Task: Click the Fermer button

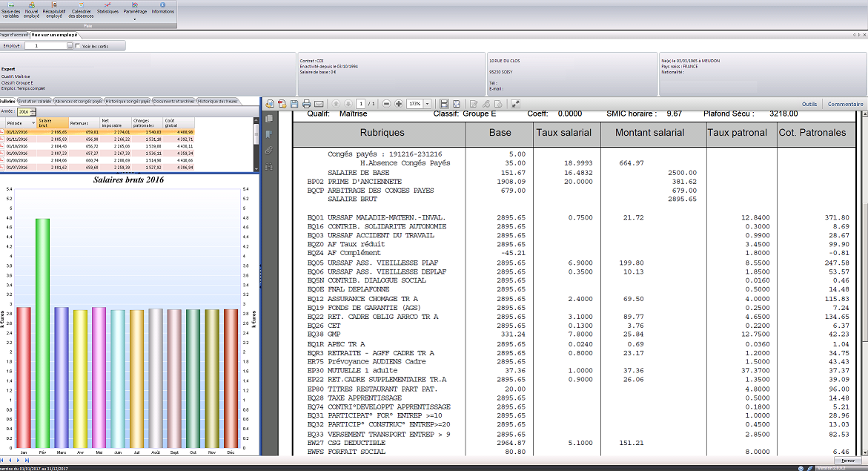Action: point(848,461)
